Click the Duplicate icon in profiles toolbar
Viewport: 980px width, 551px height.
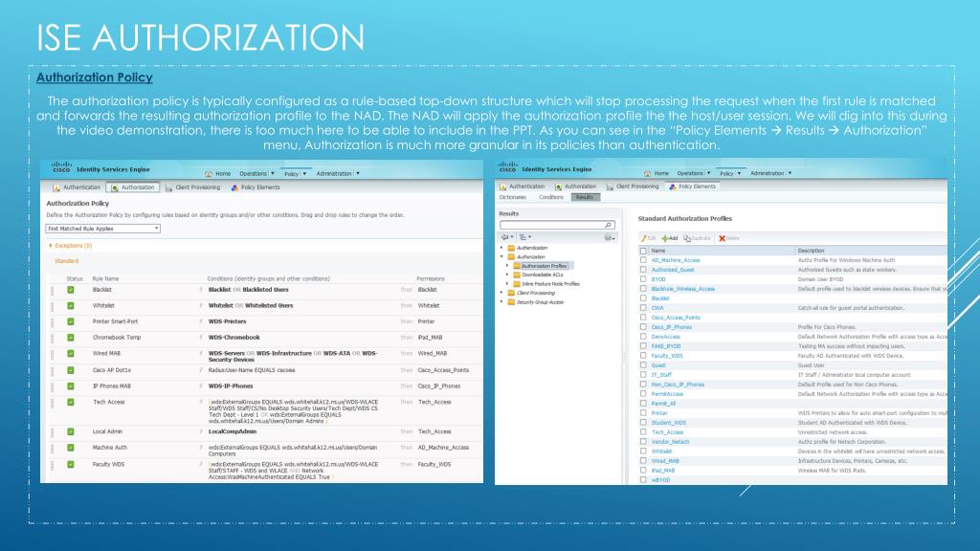coord(687,238)
